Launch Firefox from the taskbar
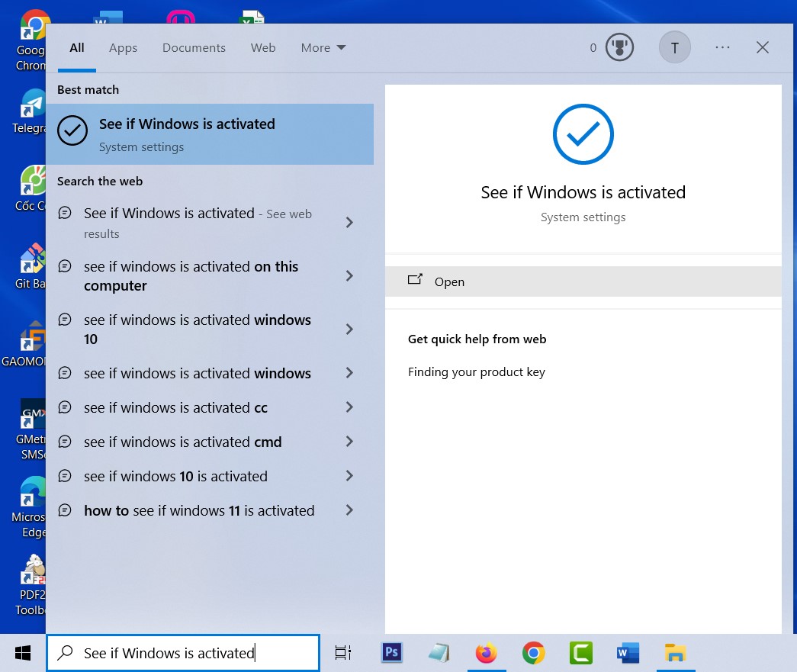 click(486, 653)
